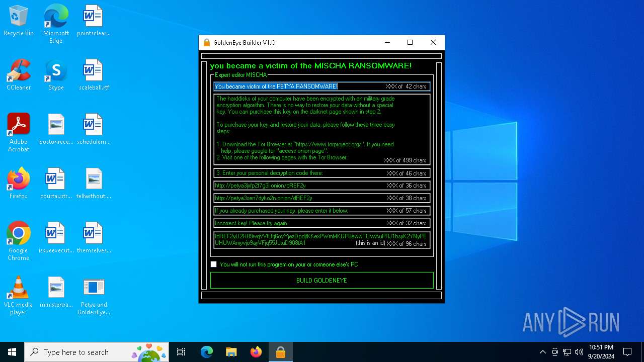Close the GoldenEye Builder window

[433, 43]
